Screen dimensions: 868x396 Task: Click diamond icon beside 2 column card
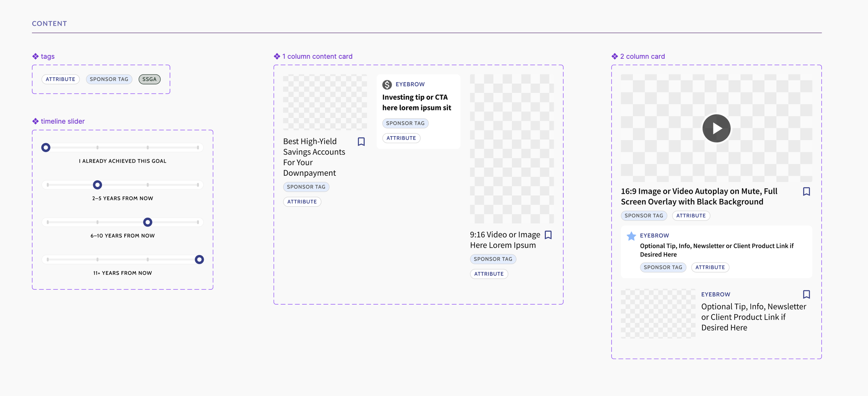coord(615,56)
